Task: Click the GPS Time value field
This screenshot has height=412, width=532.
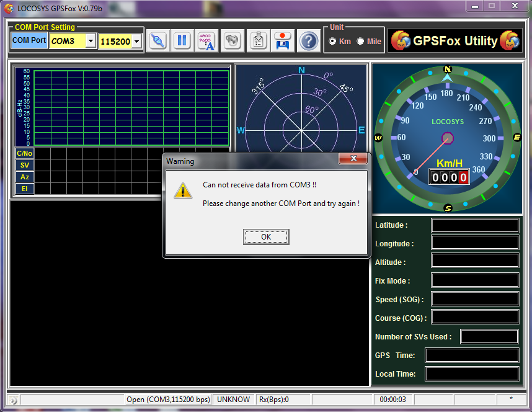Action: pyautogui.click(x=472, y=356)
